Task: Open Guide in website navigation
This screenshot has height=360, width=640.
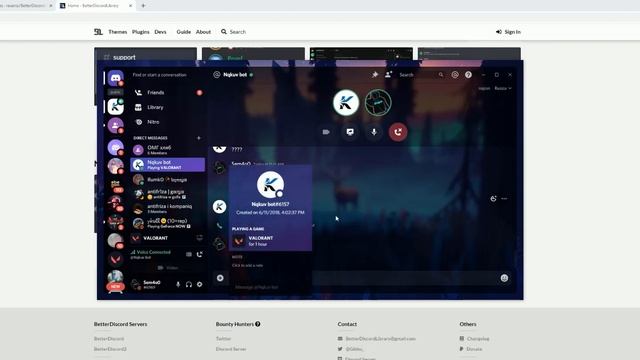Action: point(184,32)
